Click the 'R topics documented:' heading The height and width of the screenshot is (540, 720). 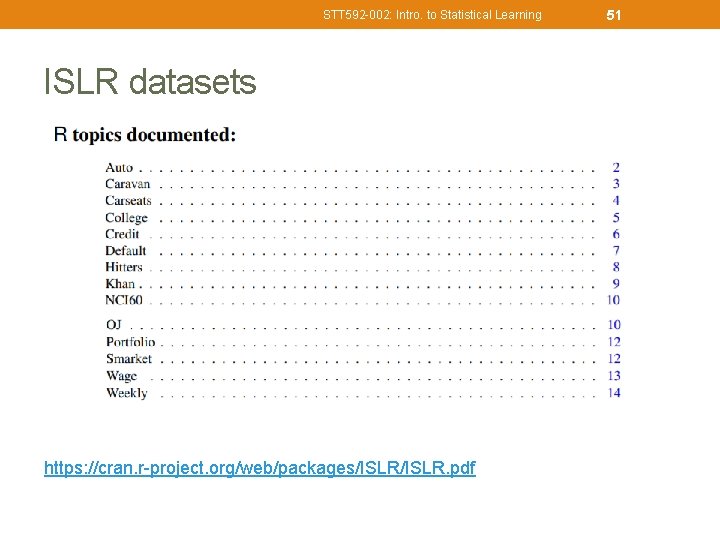coord(145,135)
